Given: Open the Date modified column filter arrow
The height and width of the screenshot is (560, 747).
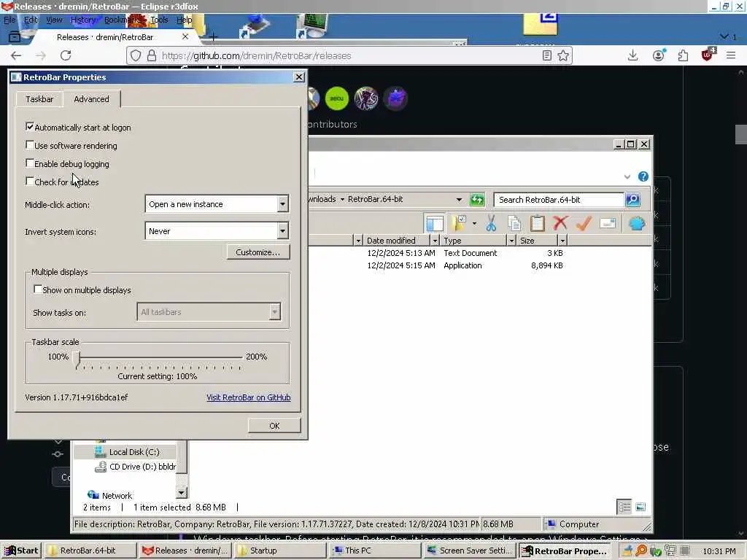Looking at the screenshot, I should point(435,241).
